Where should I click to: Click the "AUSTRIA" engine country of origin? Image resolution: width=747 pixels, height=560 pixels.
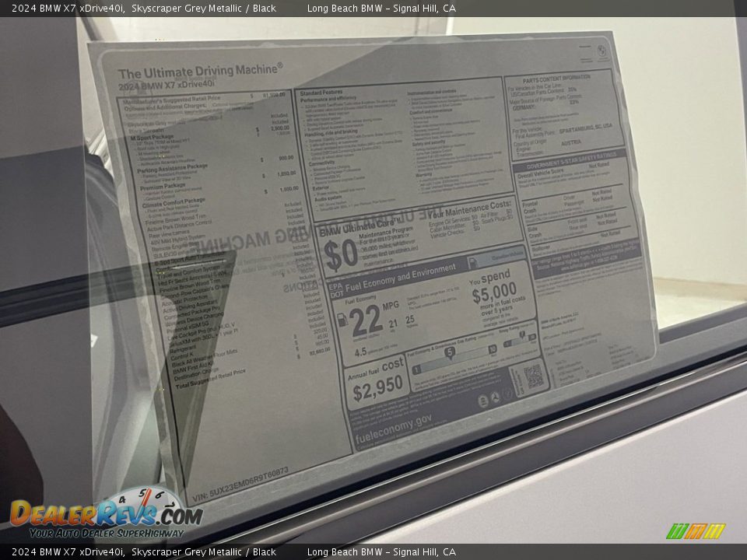click(570, 142)
